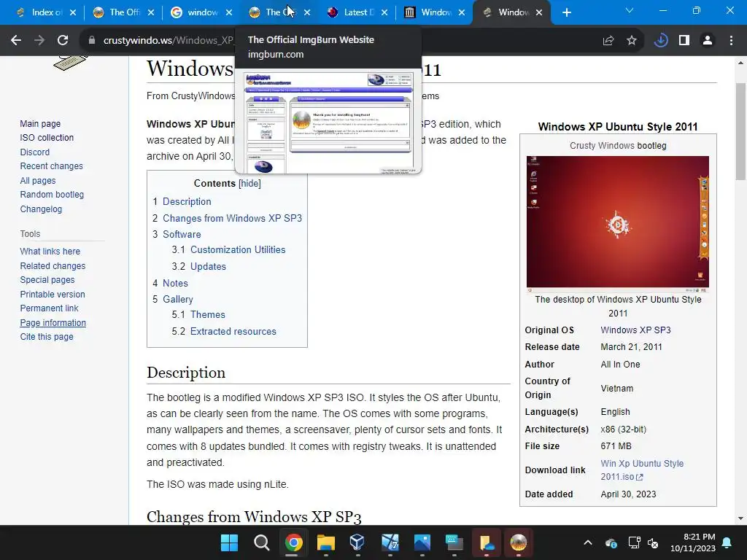Open the Printable version link
The image size is (747, 560).
[x=53, y=295]
